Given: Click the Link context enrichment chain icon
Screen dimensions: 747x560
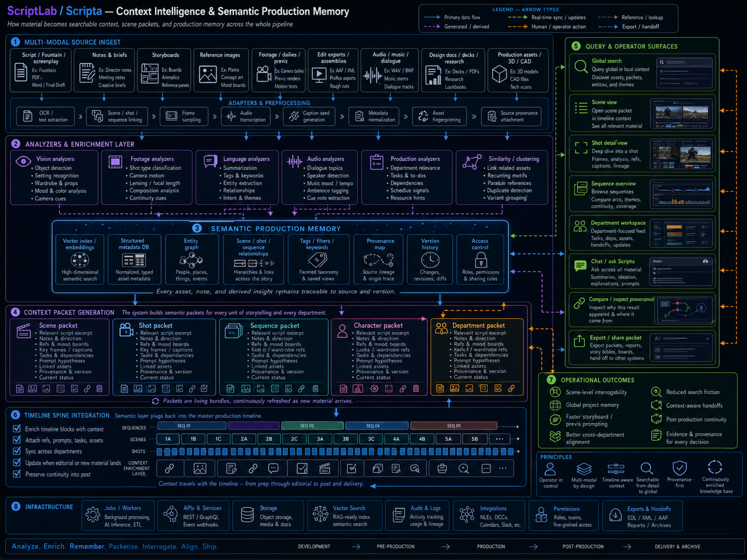Looking at the screenshot, I should 169,468.
